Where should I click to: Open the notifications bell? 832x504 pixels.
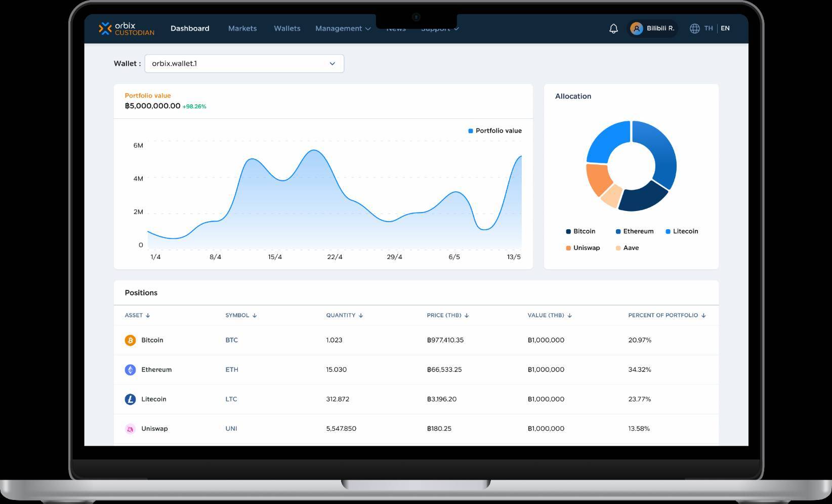(x=613, y=29)
